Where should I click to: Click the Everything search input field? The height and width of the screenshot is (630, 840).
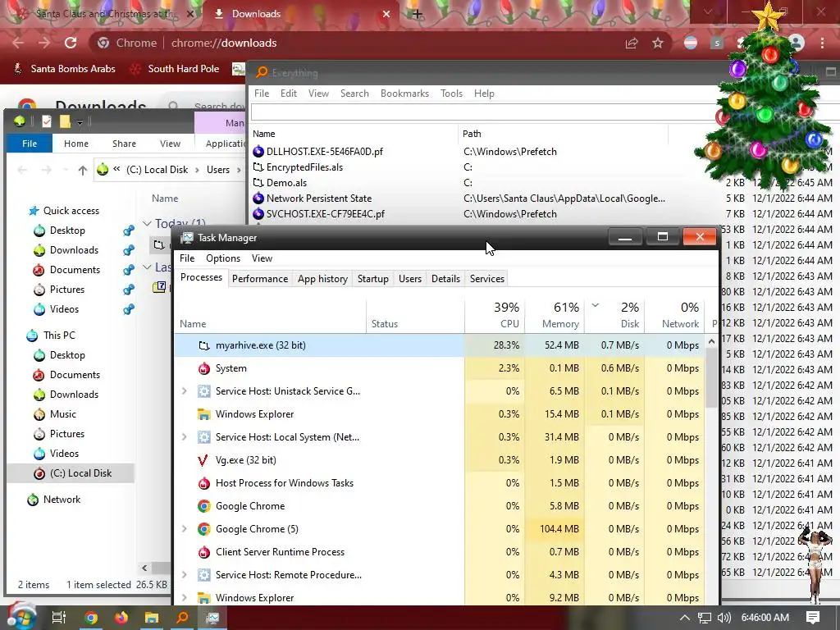(482, 112)
